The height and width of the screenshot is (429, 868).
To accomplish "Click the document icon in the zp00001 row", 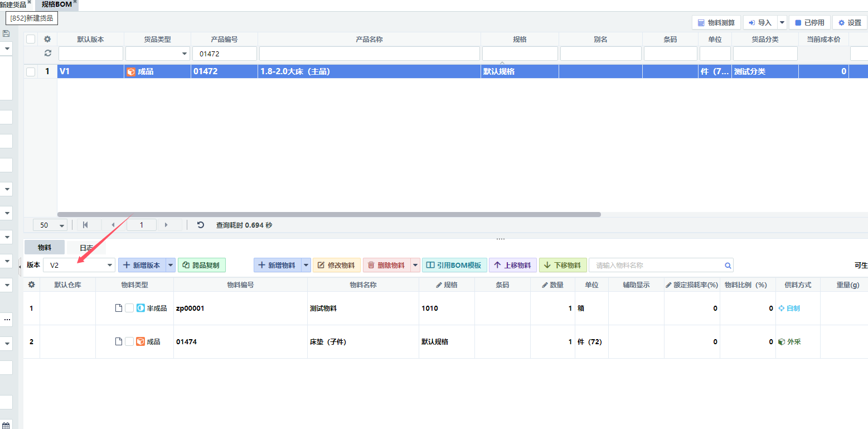I will [x=118, y=308].
